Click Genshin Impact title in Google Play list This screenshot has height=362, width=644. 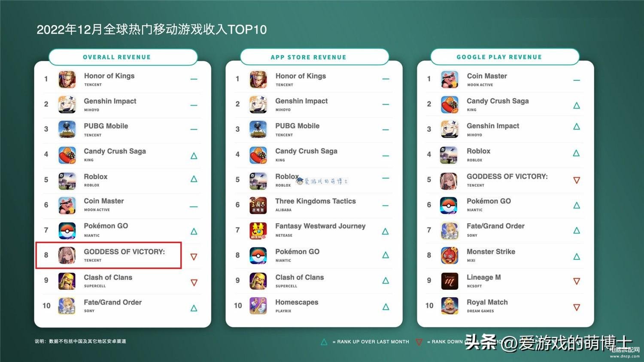(493, 126)
